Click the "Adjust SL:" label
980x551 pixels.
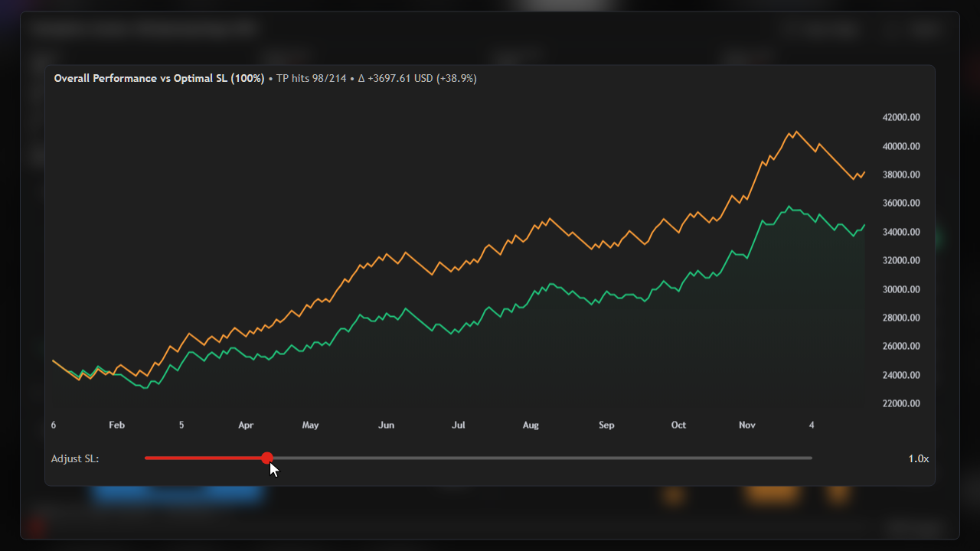click(75, 458)
